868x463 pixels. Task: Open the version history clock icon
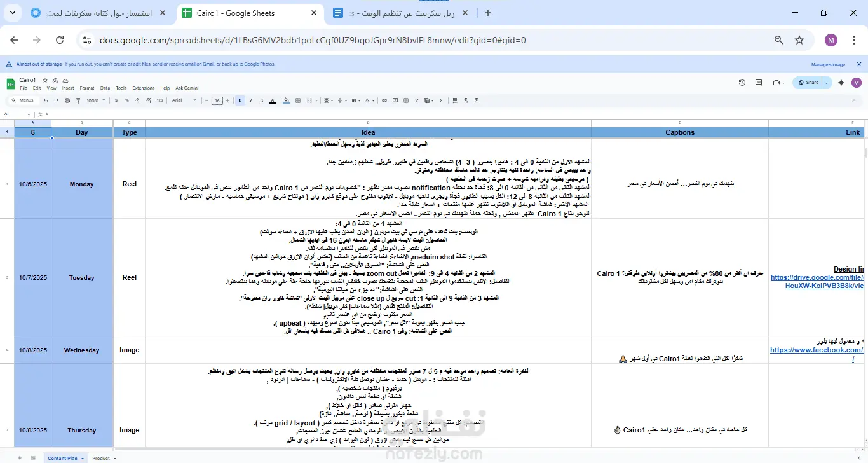[742, 83]
